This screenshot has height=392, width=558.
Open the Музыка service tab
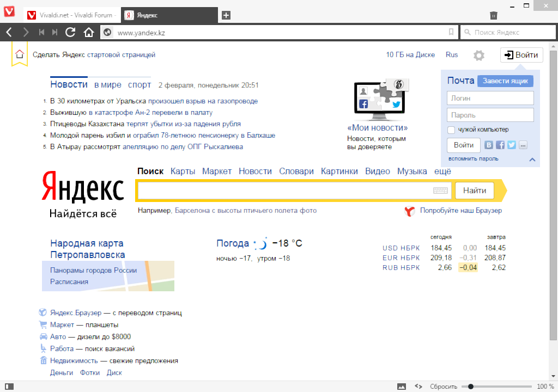412,171
